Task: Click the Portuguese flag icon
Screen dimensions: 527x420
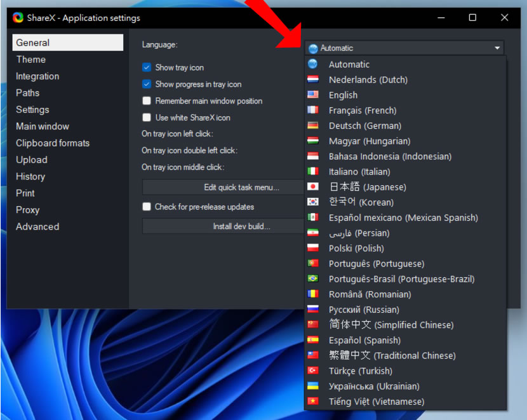Action: (x=312, y=263)
